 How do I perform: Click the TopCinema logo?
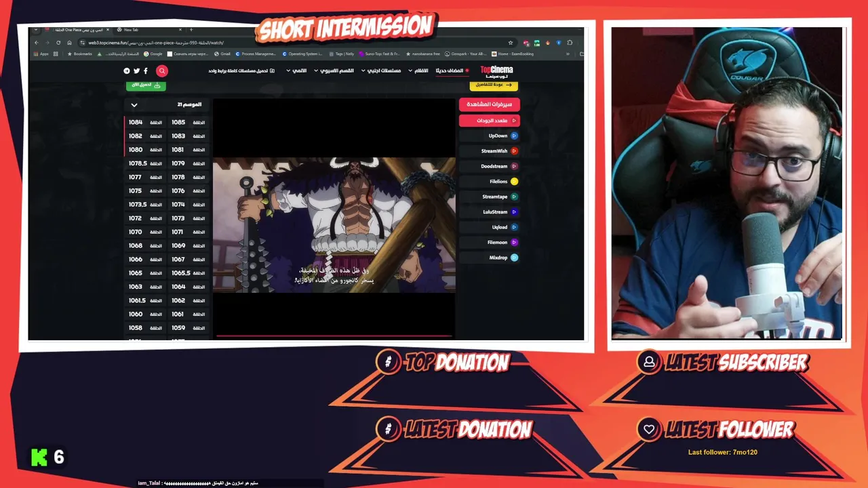pyautogui.click(x=497, y=70)
